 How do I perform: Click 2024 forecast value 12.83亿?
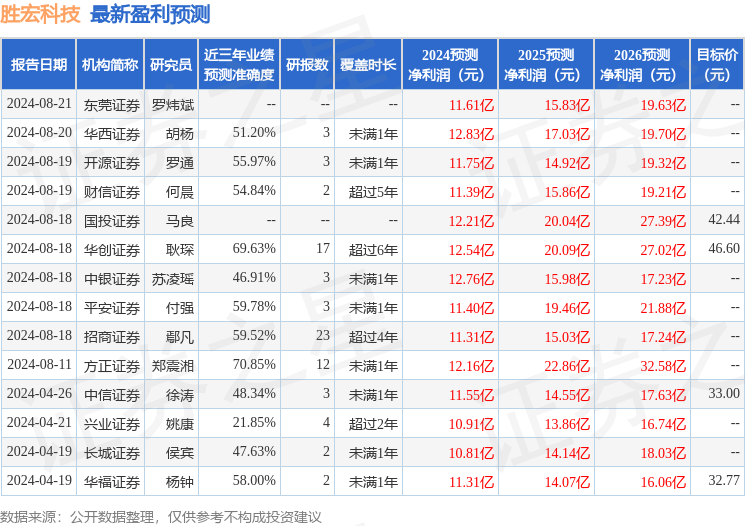click(472, 134)
